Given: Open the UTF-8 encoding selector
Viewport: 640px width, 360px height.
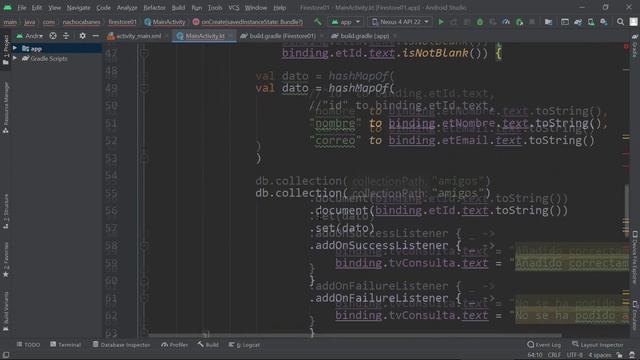Looking at the screenshot, I should click(x=574, y=355).
